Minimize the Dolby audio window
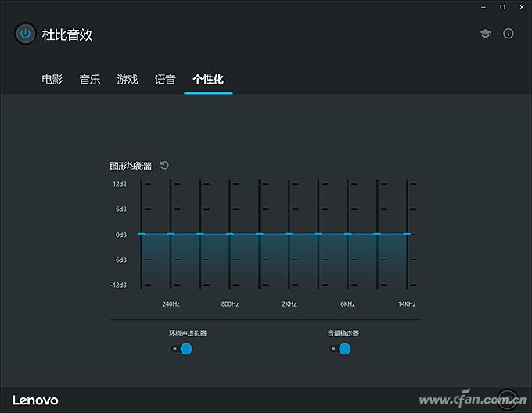The image size is (532, 413). tap(483, 7)
